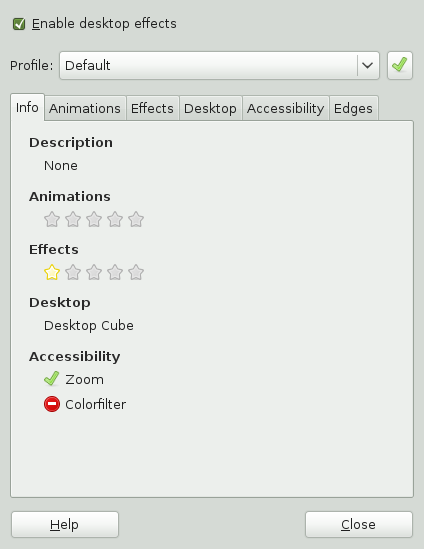The image size is (424, 549).
Task: Click the fifth star under Animations
Action: [x=136, y=220]
